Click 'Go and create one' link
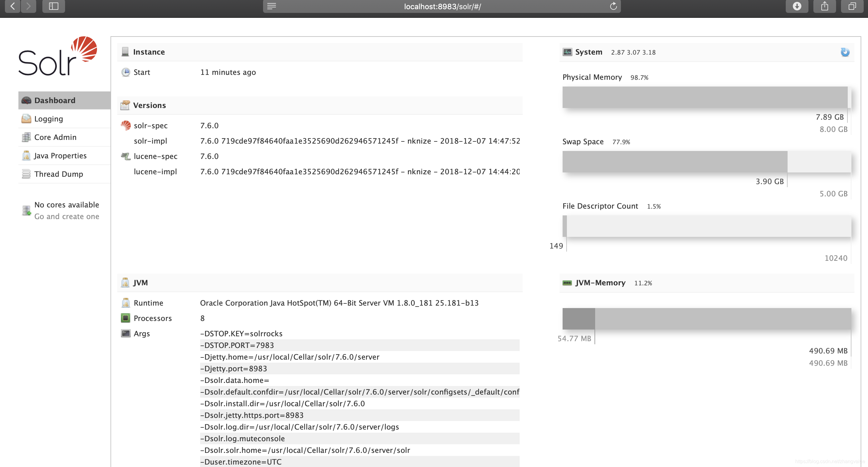 pos(67,217)
